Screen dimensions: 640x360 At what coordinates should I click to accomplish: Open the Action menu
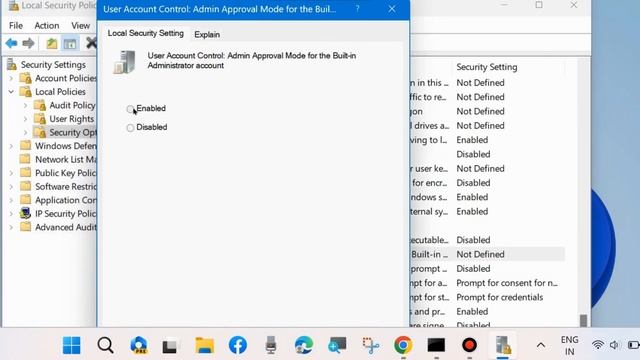pos(47,25)
